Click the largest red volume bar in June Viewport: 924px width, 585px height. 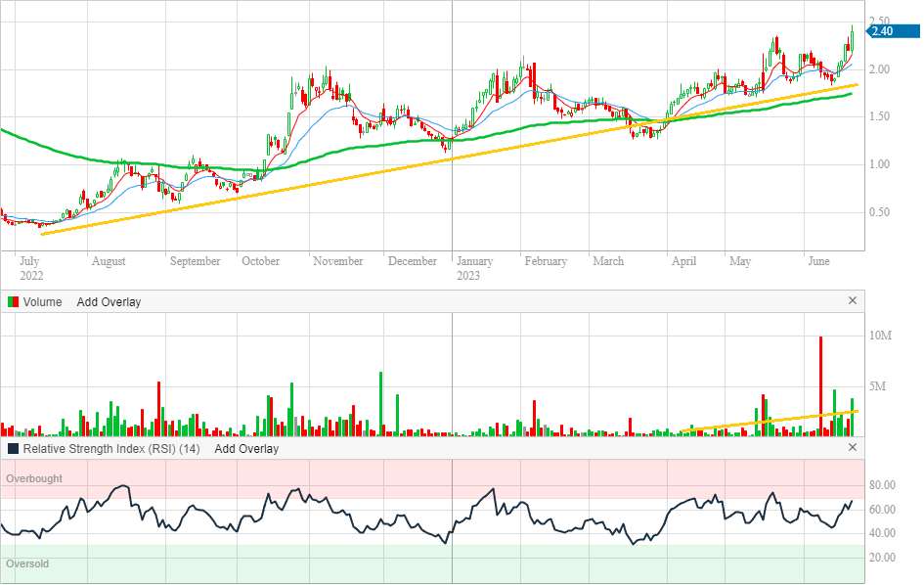click(x=820, y=385)
